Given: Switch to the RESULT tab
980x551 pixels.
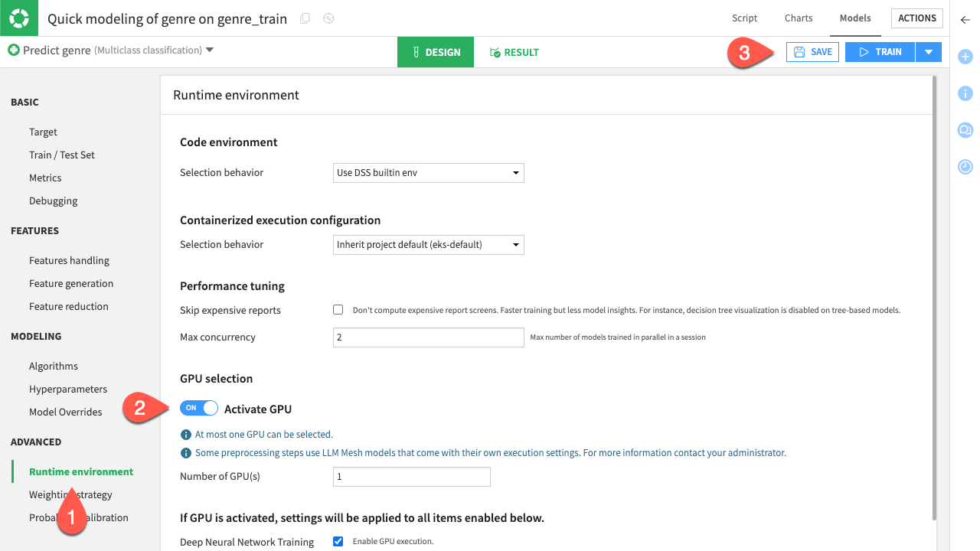Looking at the screenshot, I should [514, 52].
